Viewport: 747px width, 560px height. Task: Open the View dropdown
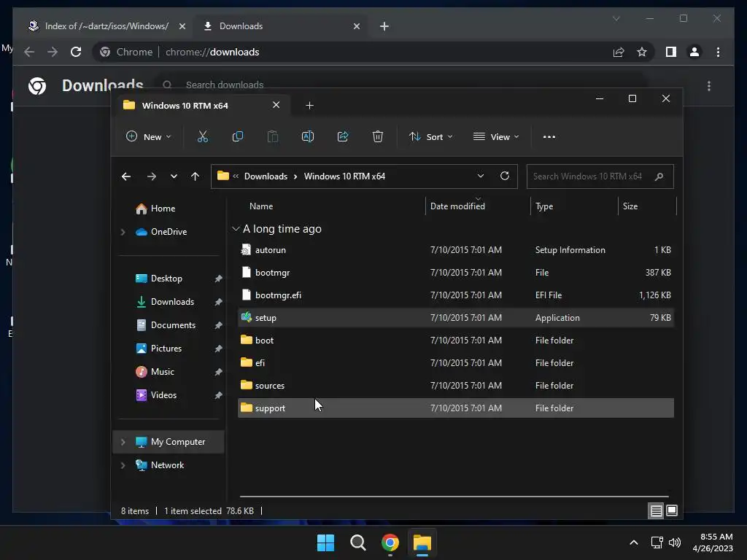[496, 136]
